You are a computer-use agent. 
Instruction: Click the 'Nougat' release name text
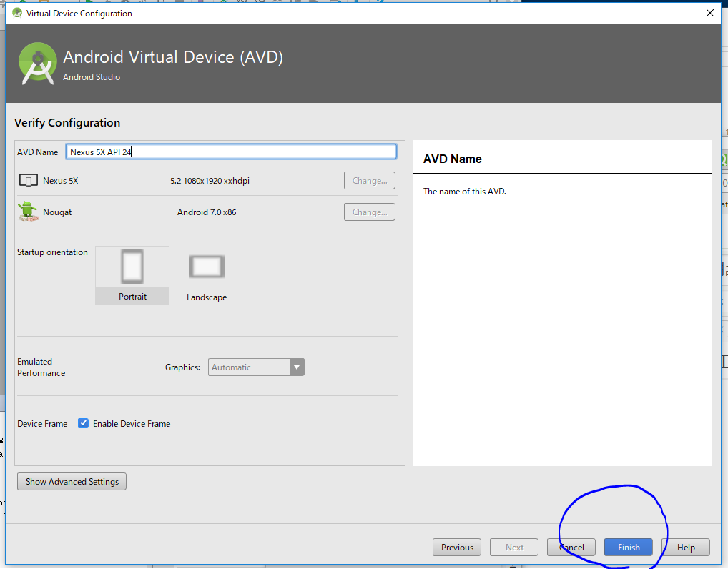[x=57, y=212]
